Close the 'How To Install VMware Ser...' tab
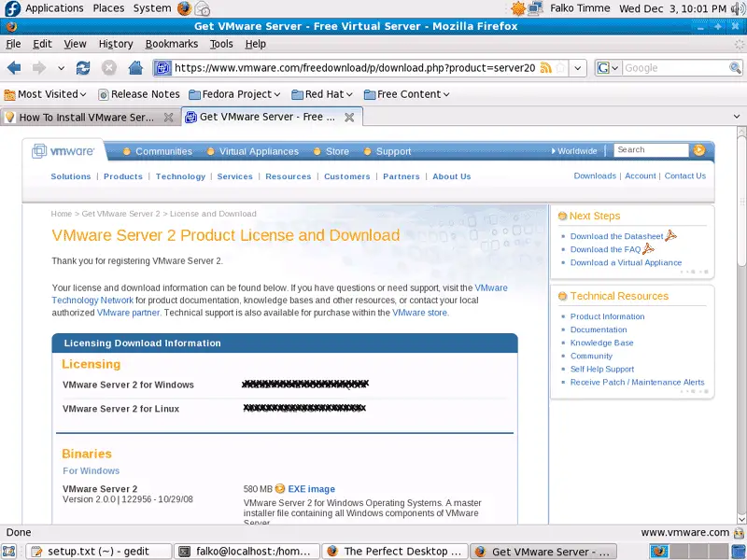747x560 pixels. pos(169,118)
